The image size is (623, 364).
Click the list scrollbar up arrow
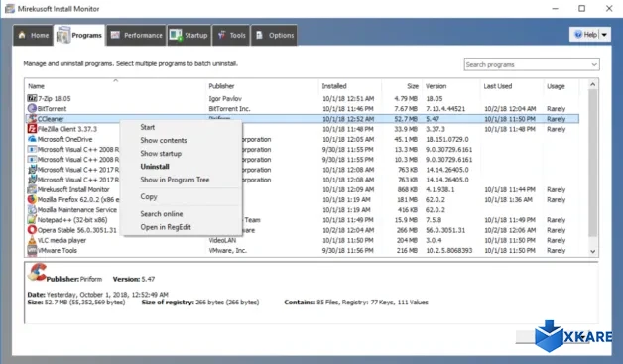(x=593, y=84)
